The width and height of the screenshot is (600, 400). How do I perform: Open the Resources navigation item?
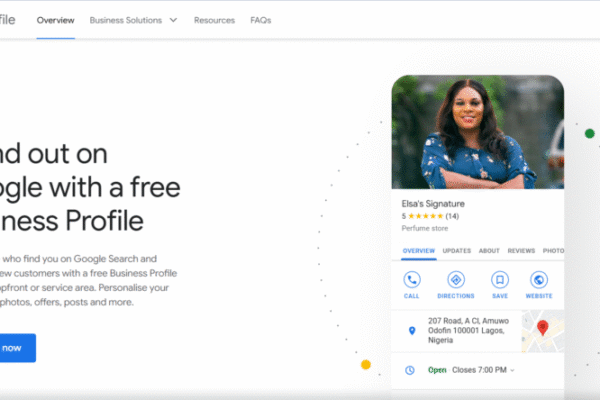click(x=214, y=20)
